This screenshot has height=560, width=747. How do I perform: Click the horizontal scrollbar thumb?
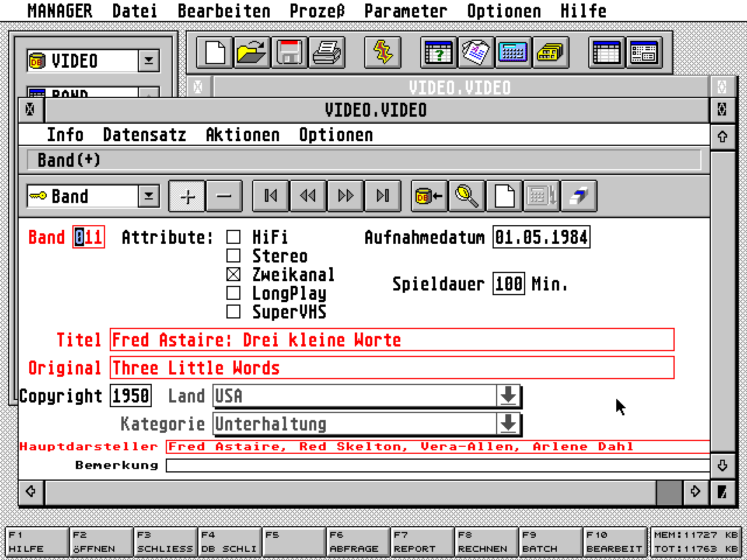click(x=669, y=492)
